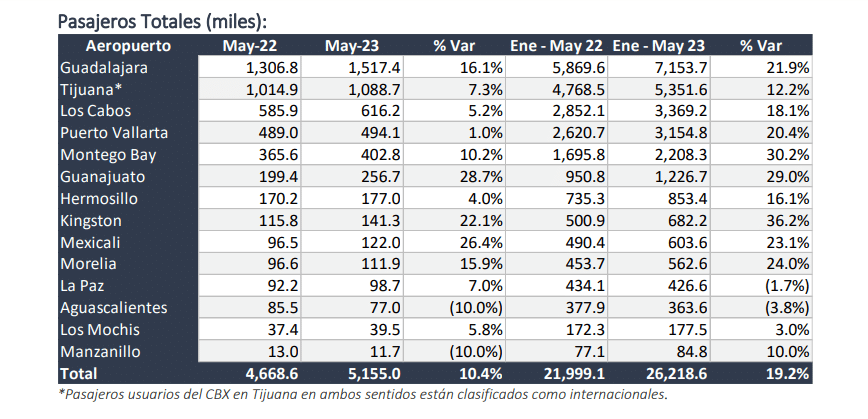Select the Aeropuerto column header
This screenshot has width=868, height=419.
(128, 46)
